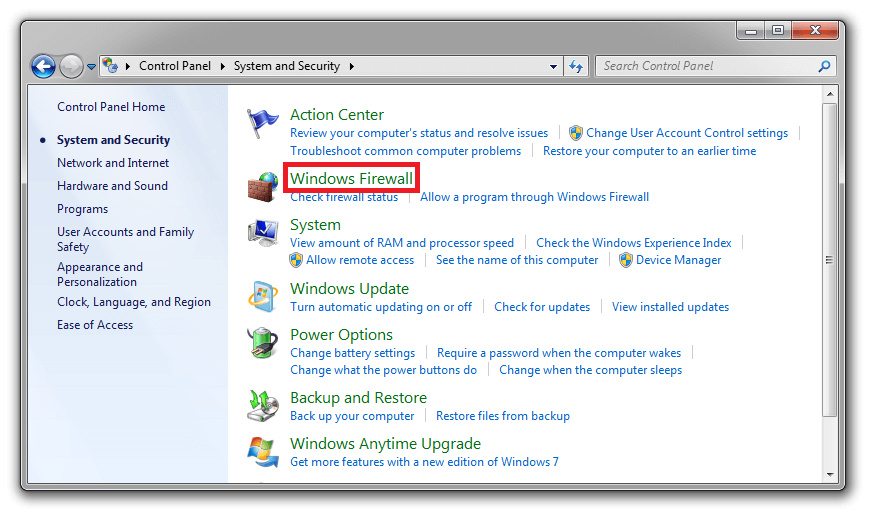This screenshot has width=870, height=512.
Task: Click shield icon before Change User Account Control
Action: tap(575, 133)
